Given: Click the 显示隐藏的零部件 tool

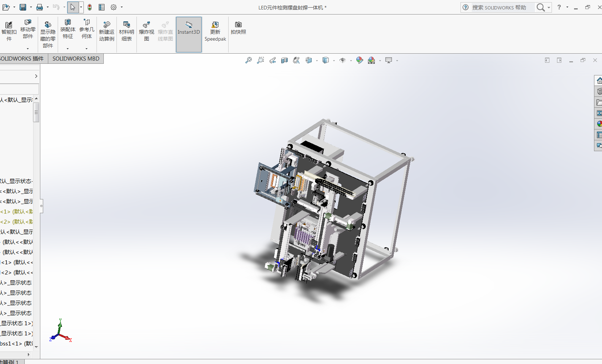Looking at the screenshot, I should 48,34.
